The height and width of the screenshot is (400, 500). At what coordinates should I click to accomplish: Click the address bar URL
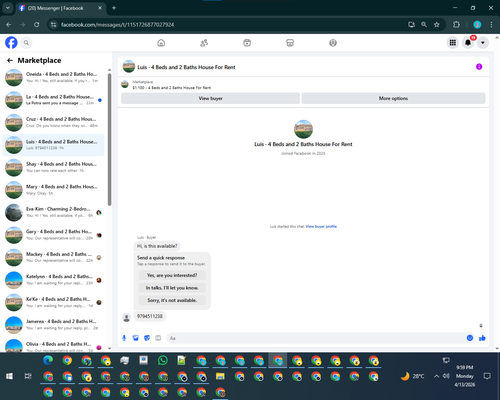(x=117, y=25)
